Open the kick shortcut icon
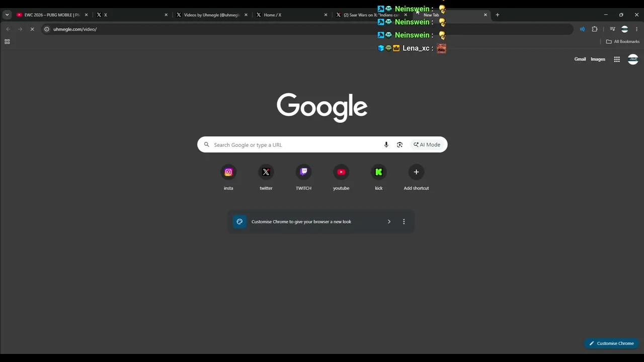Screen dimensions: 644x362 tap(379, 172)
